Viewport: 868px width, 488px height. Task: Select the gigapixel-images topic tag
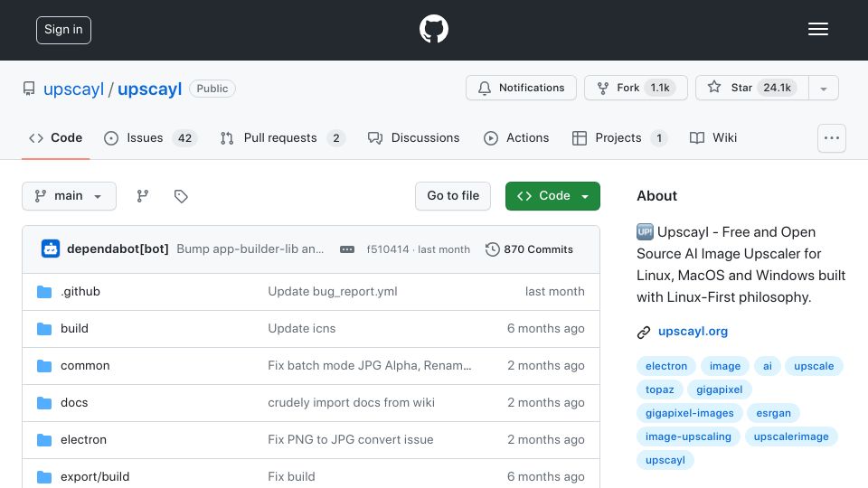[x=689, y=413]
